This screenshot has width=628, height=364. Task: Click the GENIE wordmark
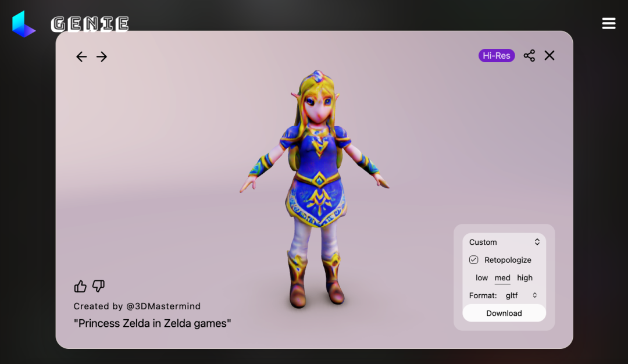click(x=90, y=24)
